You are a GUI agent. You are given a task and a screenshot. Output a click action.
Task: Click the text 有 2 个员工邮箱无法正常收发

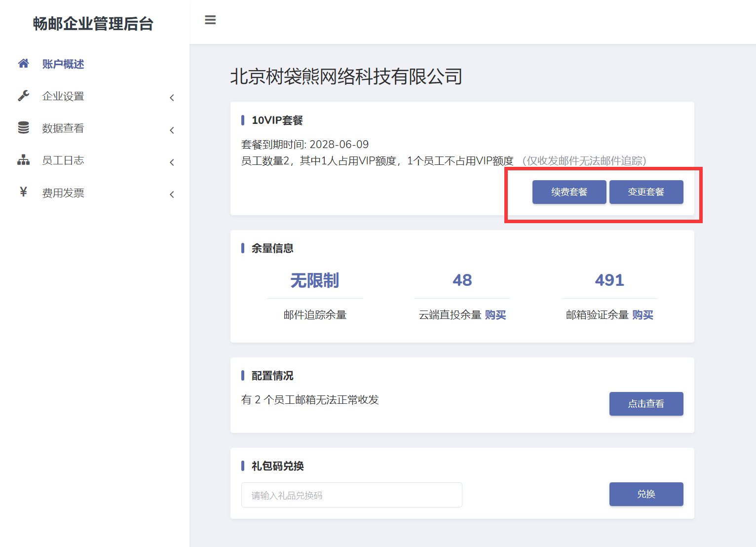310,400
